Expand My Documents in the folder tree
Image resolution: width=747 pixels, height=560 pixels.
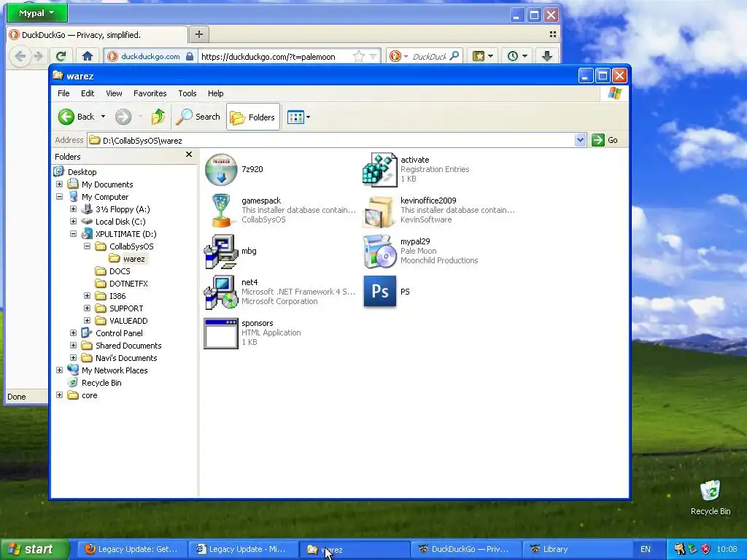click(60, 184)
